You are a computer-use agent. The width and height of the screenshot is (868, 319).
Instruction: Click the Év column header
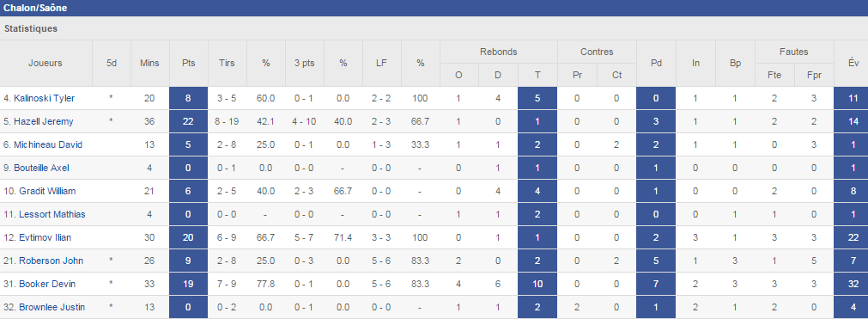coord(853,64)
